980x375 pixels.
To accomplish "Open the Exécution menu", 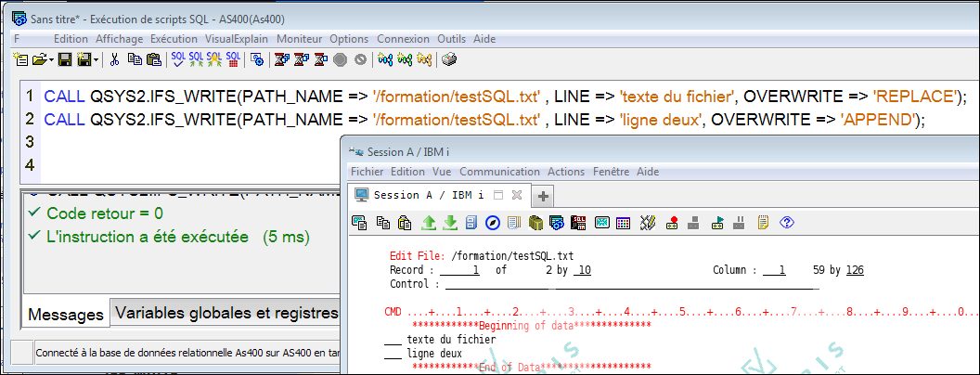I will [174, 39].
